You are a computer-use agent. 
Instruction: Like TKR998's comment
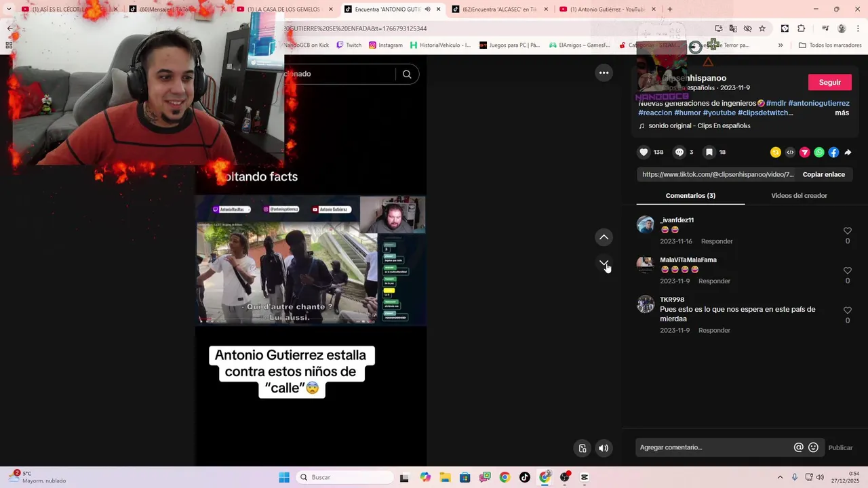pos(847,310)
